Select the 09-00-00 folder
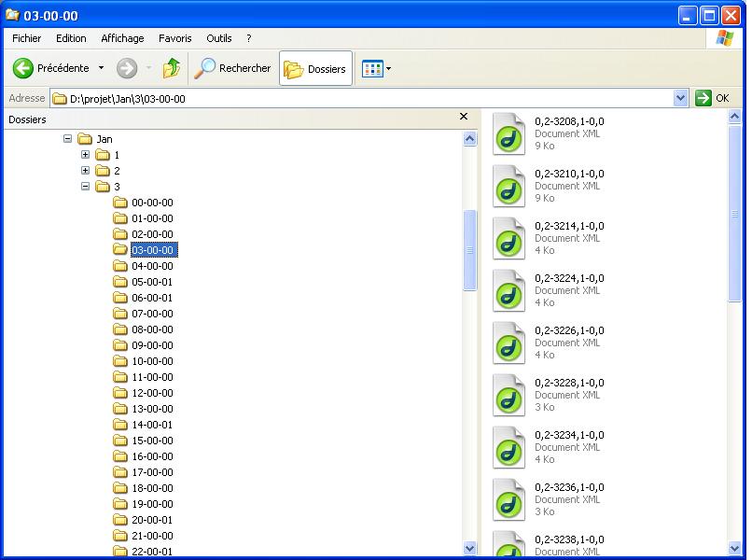This screenshot has width=752, height=560. coord(144,345)
